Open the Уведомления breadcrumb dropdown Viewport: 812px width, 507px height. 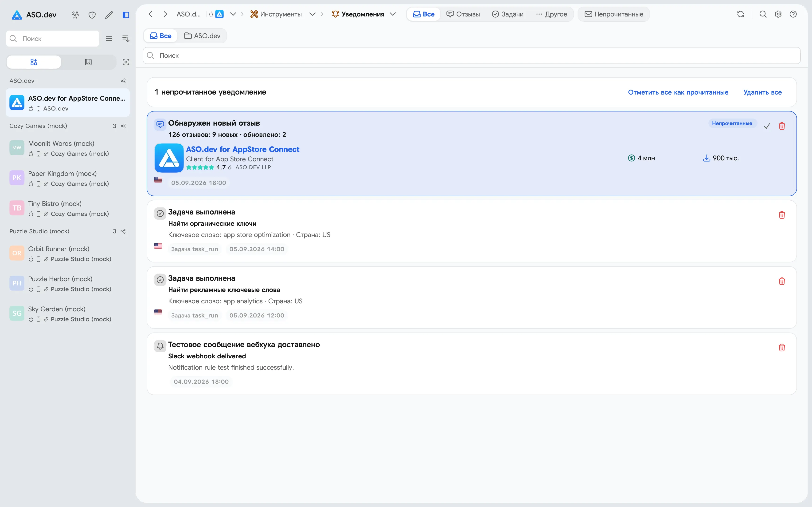point(393,14)
